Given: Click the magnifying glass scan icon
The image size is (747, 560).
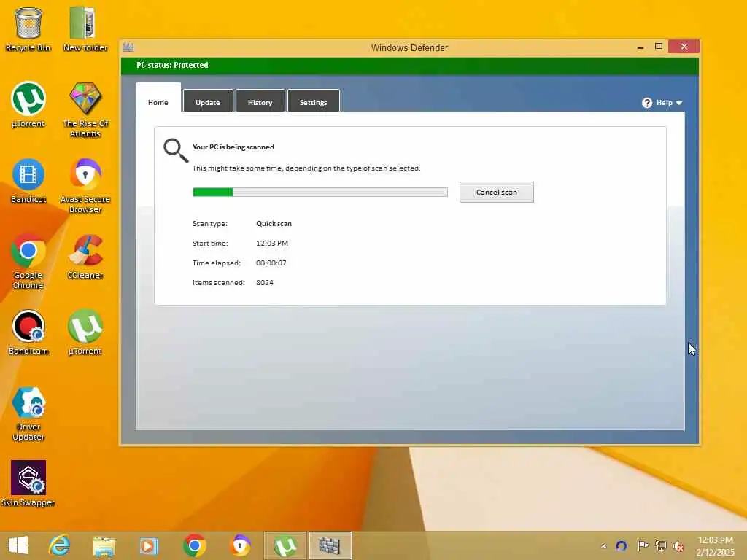Looking at the screenshot, I should (176, 150).
